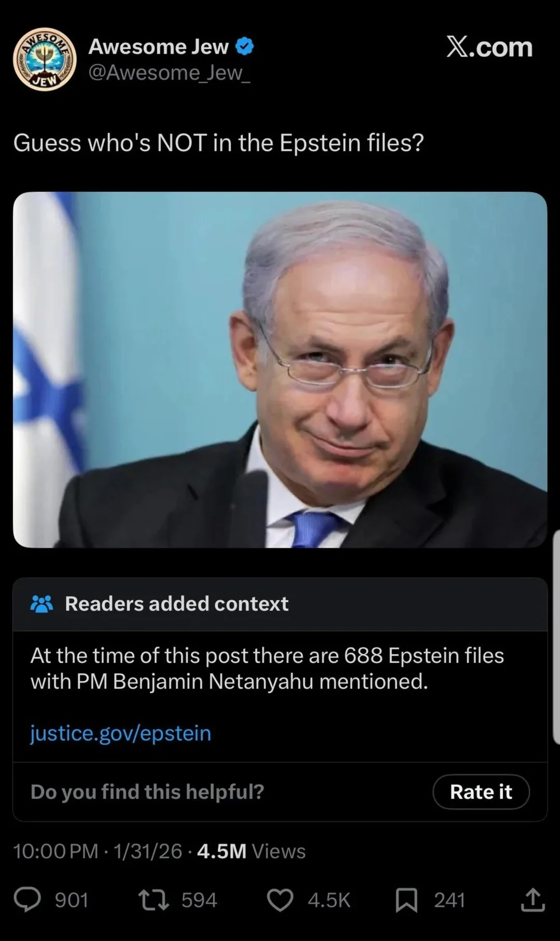The height and width of the screenshot is (941, 560).
Task: Enlarge the attached photo in the post
Action: pyautogui.click(x=280, y=370)
